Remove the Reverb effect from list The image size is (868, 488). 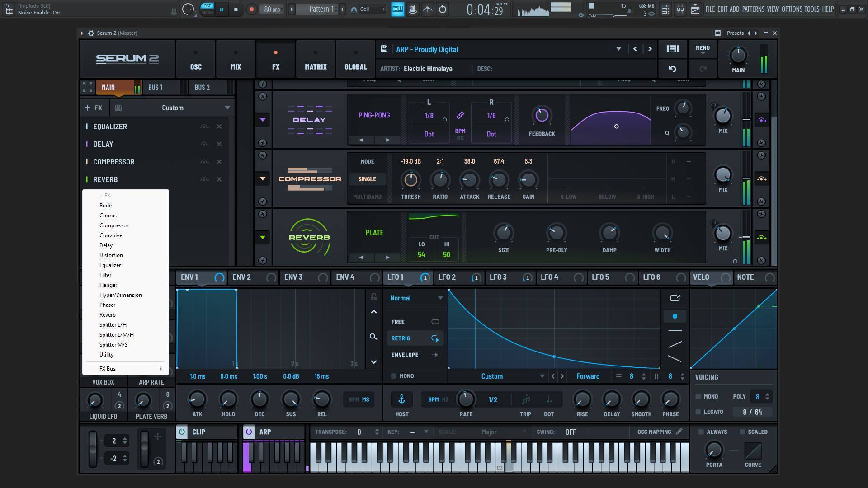[219, 179]
